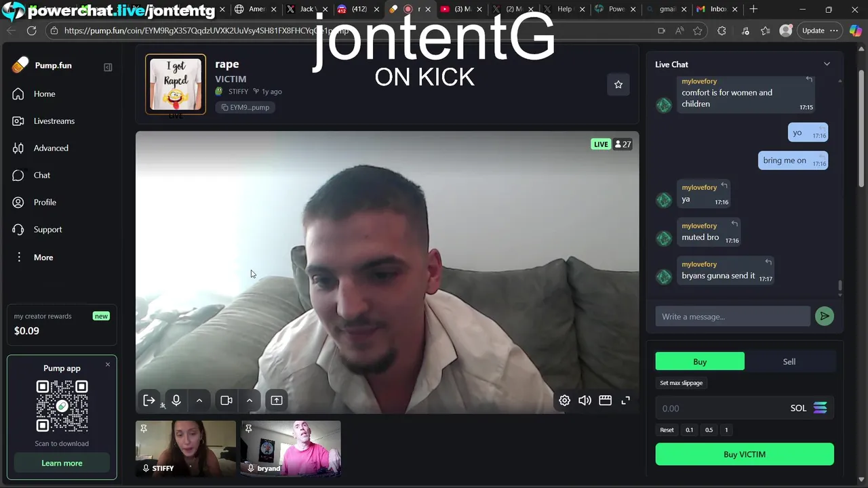The image size is (868, 488).
Task: Click the Buy VICTIM button
Action: click(x=745, y=454)
